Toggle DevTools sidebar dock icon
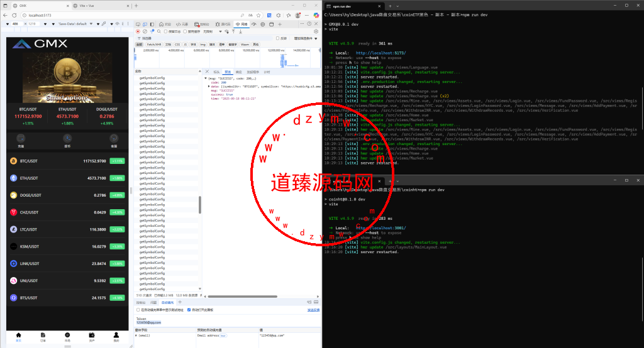644x348 pixels. 152,24
